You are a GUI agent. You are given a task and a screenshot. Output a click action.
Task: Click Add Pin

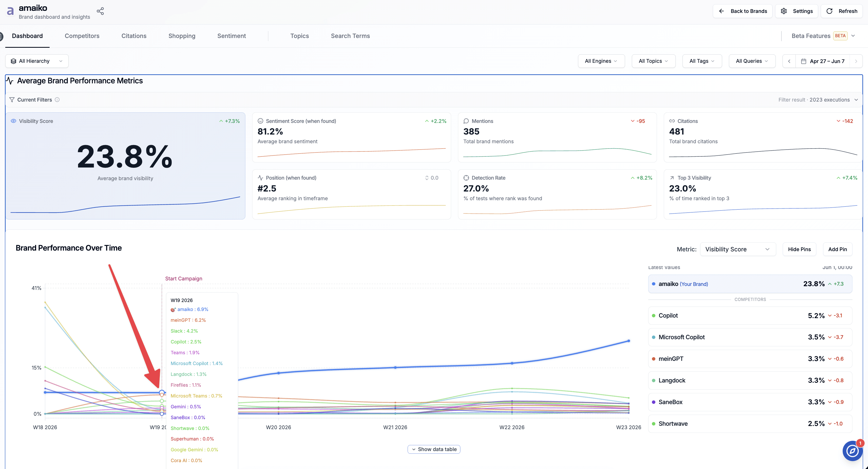[838, 249]
